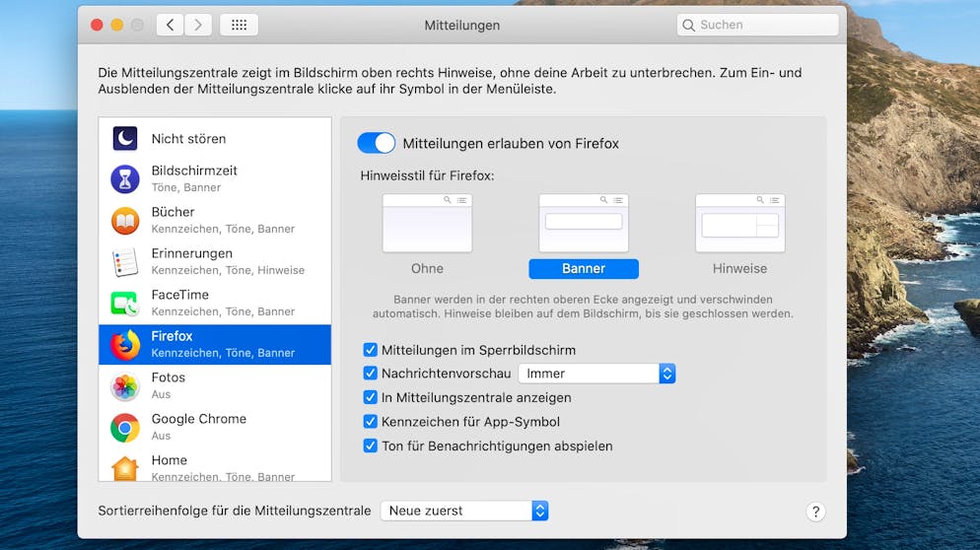Click the Bücher app icon
Viewport: 980px width, 550px height.
(125, 221)
